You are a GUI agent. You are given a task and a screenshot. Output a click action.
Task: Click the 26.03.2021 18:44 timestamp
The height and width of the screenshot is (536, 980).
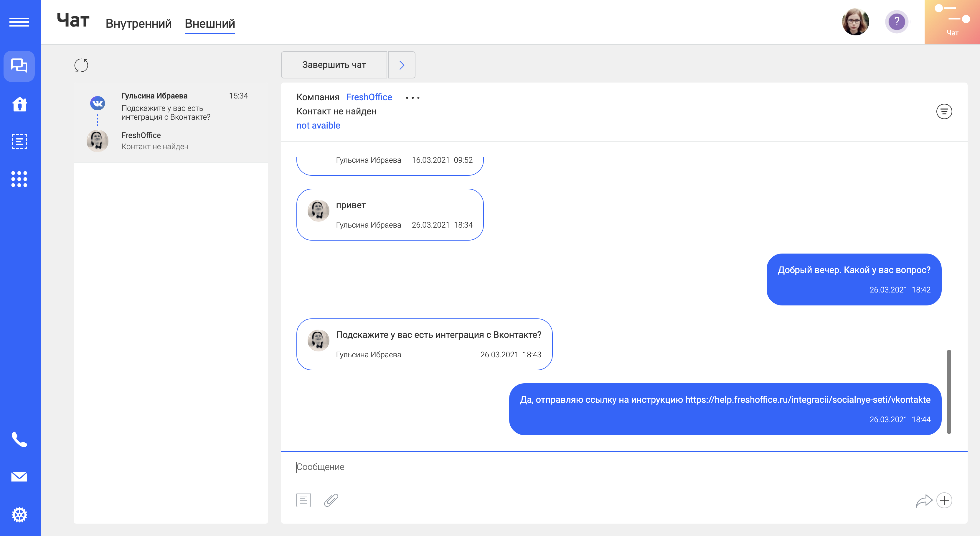[900, 419]
